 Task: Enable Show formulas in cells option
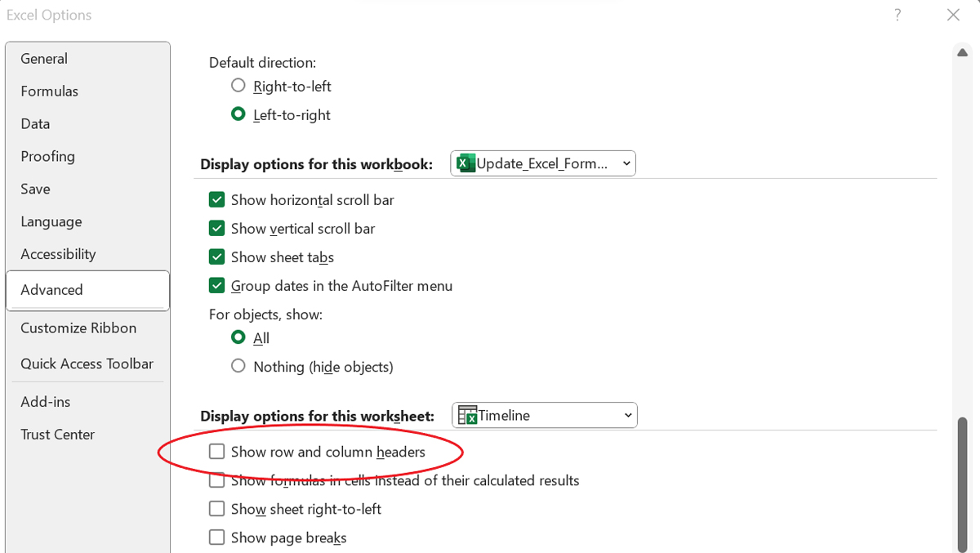click(216, 480)
